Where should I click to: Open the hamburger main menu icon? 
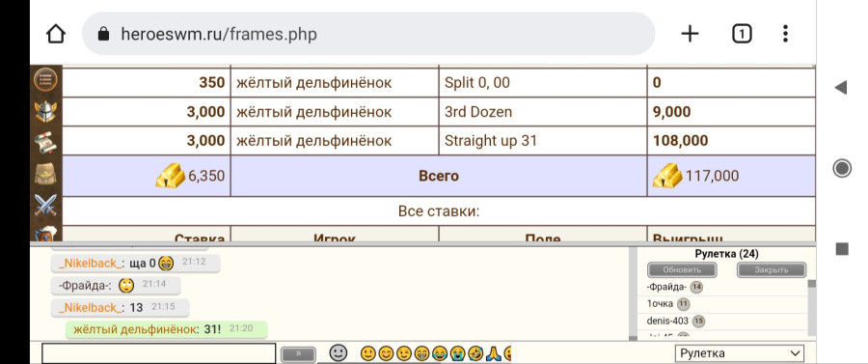tap(45, 80)
